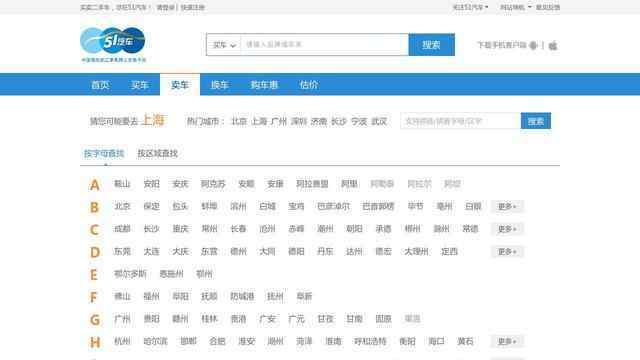
Task: Click letter A index marker
Action: 95,185
